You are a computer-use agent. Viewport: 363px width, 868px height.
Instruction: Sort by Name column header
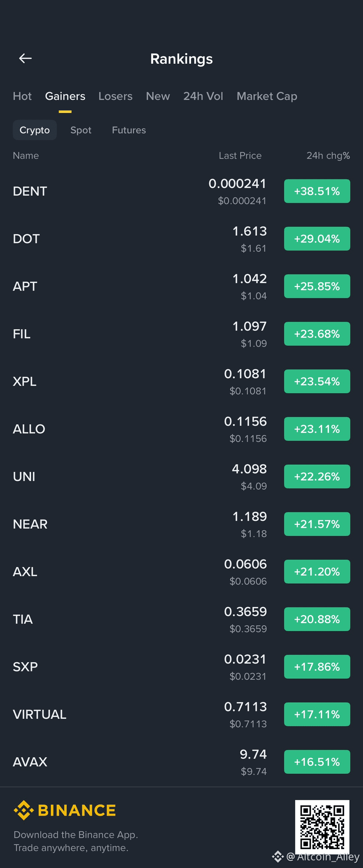coord(26,155)
